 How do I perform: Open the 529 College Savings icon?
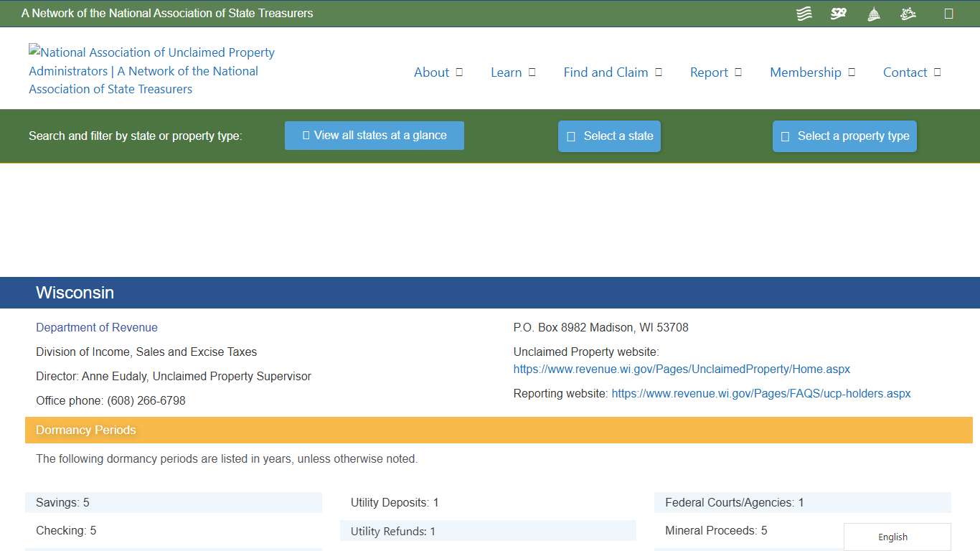(x=838, y=13)
